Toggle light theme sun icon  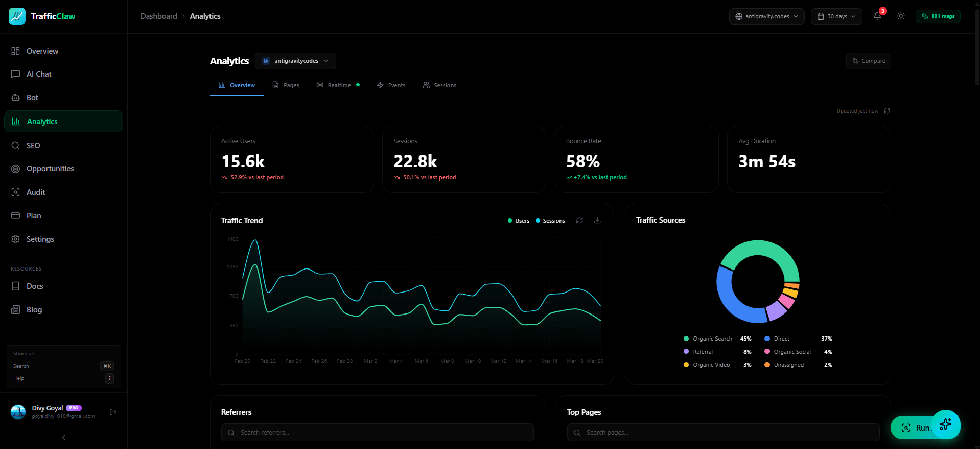coord(901,16)
